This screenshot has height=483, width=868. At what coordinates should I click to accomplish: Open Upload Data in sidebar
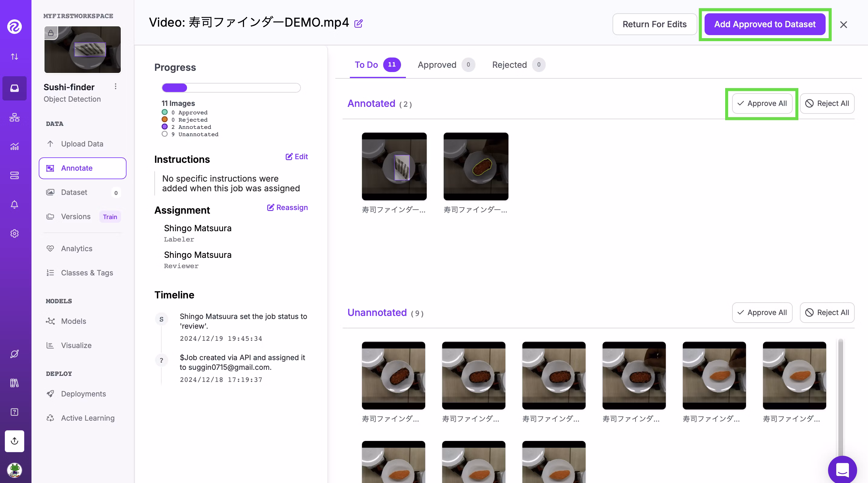pos(82,144)
